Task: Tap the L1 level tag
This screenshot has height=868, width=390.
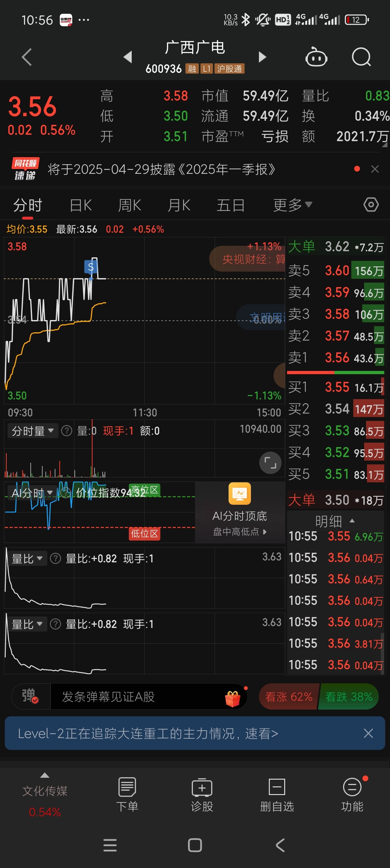Action: [x=207, y=69]
